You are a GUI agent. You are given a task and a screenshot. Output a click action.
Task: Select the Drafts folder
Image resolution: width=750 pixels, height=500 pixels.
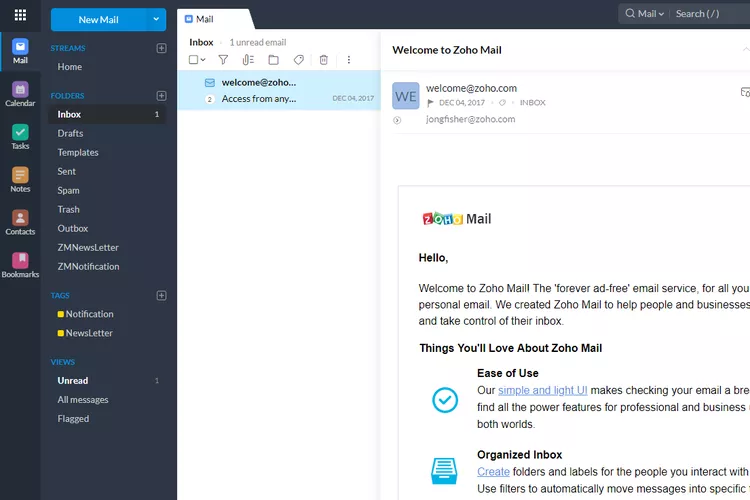[x=70, y=133]
